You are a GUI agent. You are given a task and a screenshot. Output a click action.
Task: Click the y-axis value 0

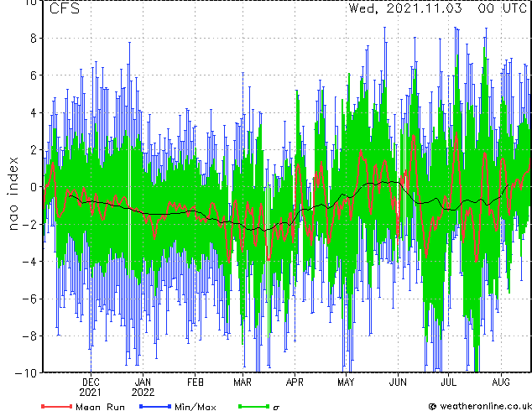pos(34,187)
